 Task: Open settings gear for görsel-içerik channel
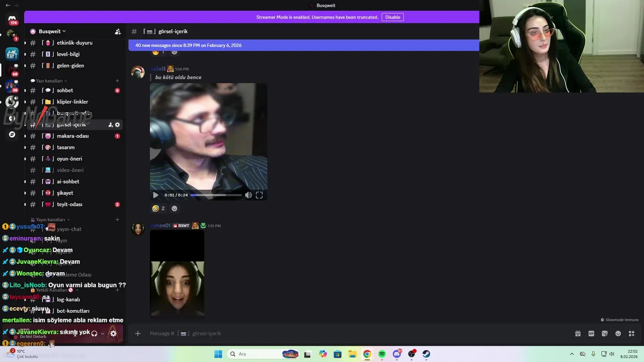coord(117,125)
